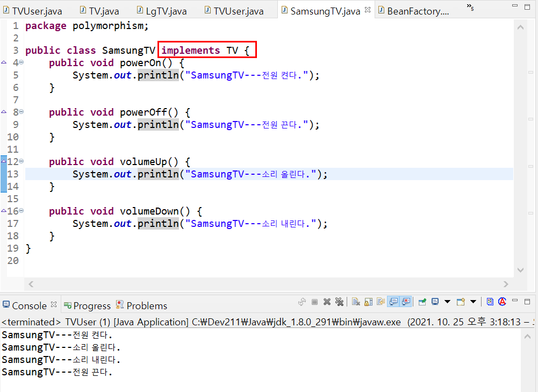Minimize the Console view
This screenshot has height=392, width=538.
pyautogui.click(x=515, y=301)
